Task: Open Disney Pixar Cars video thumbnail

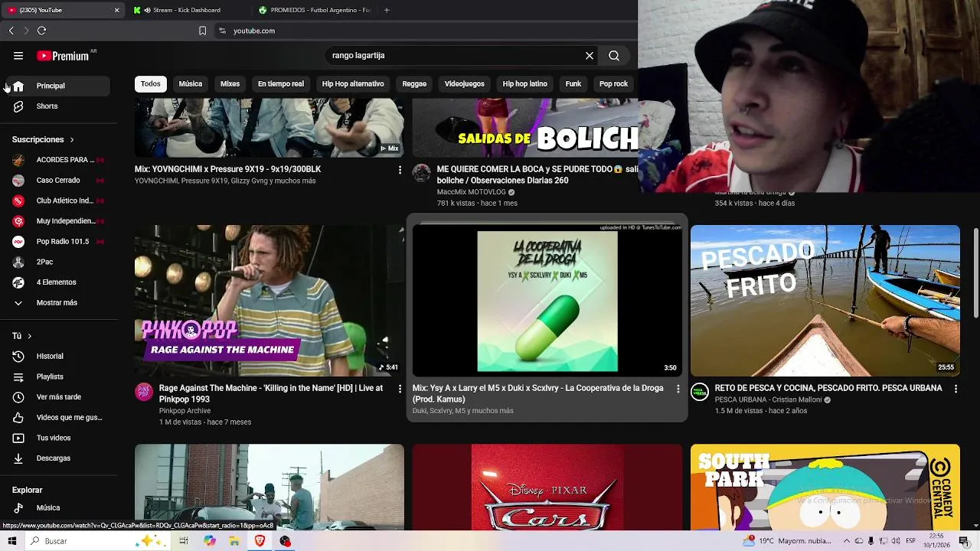Action: (547, 487)
